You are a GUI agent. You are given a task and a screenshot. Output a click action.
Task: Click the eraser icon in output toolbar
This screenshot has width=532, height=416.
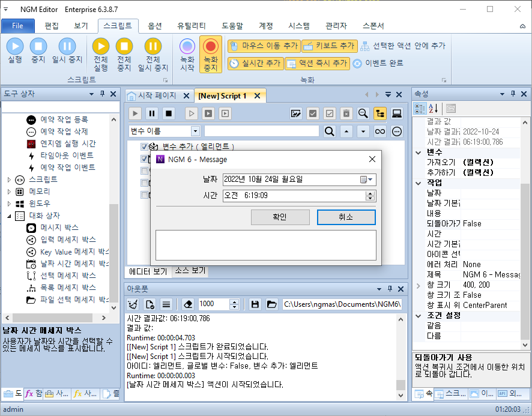[x=187, y=304]
